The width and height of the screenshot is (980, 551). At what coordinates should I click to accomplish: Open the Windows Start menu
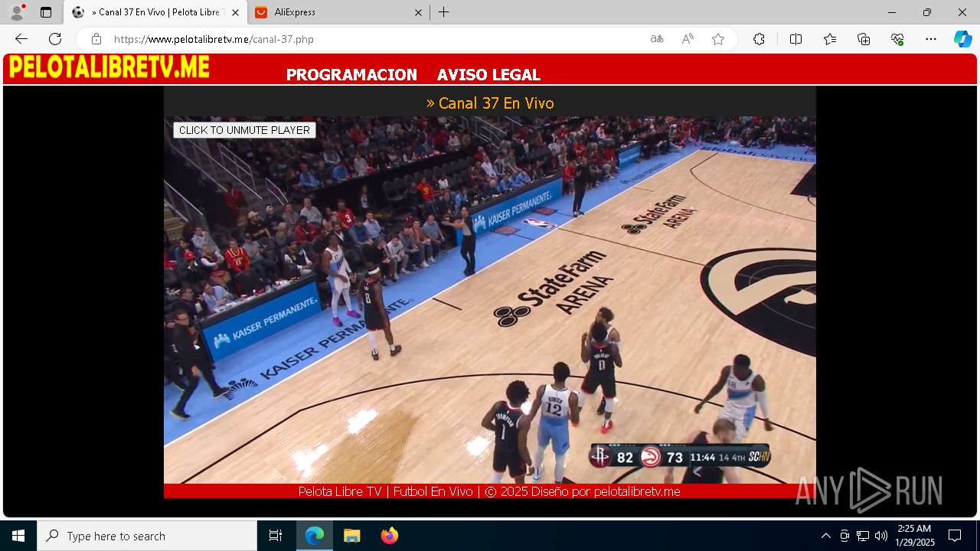point(18,536)
